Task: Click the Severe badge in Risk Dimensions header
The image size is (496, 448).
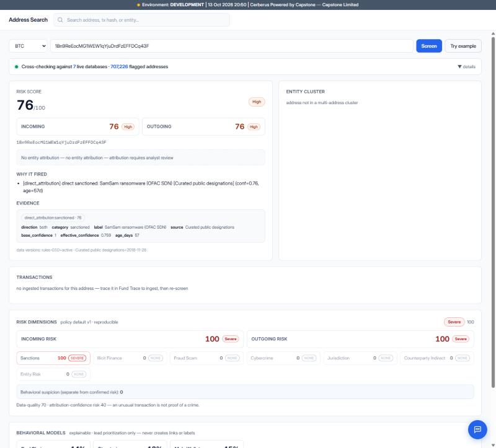Action: click(x=454, y=322)
